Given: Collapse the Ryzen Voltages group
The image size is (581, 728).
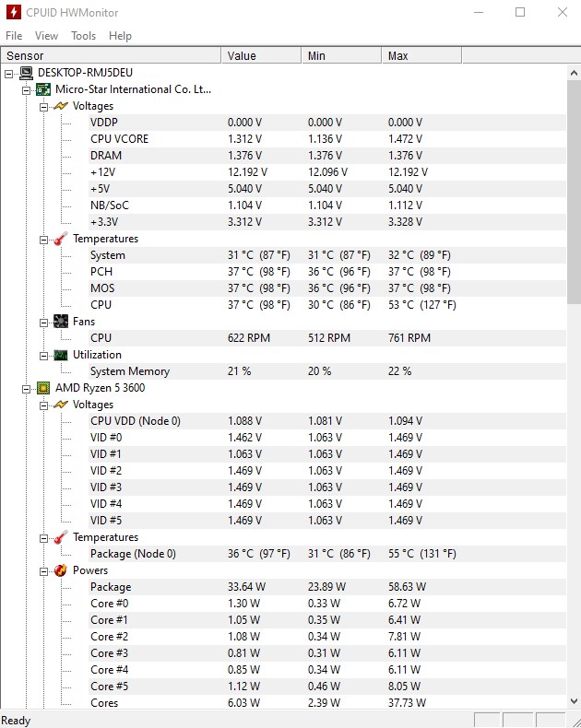Looking at the screenshot, I should coord(43,405).
